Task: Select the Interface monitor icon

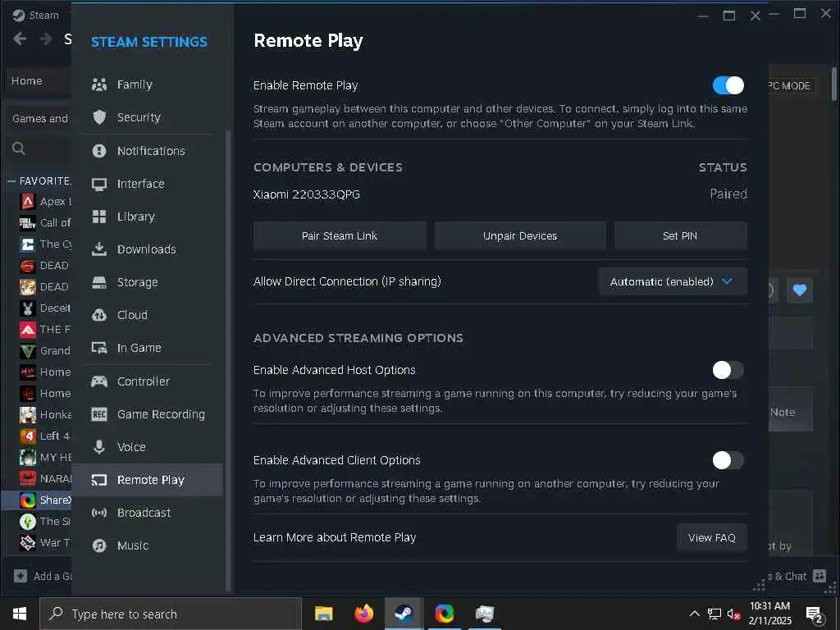Action: 99,184
